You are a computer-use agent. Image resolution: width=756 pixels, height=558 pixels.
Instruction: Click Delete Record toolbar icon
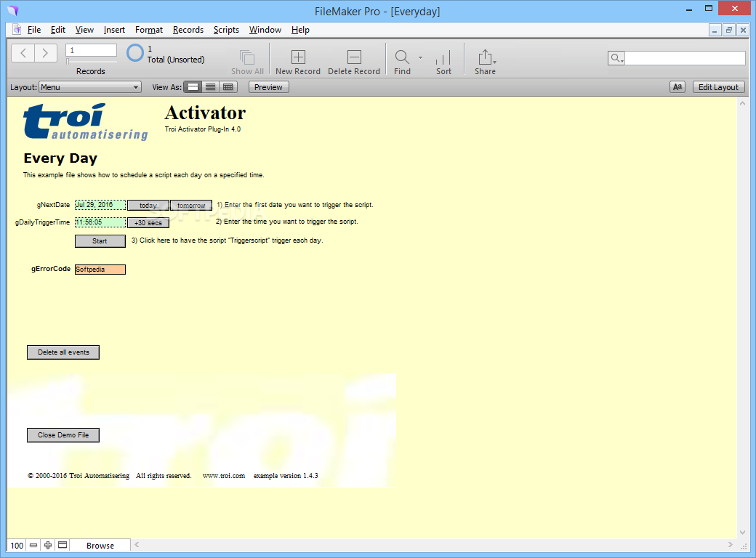pyautogui.click(x=354, y=57)
